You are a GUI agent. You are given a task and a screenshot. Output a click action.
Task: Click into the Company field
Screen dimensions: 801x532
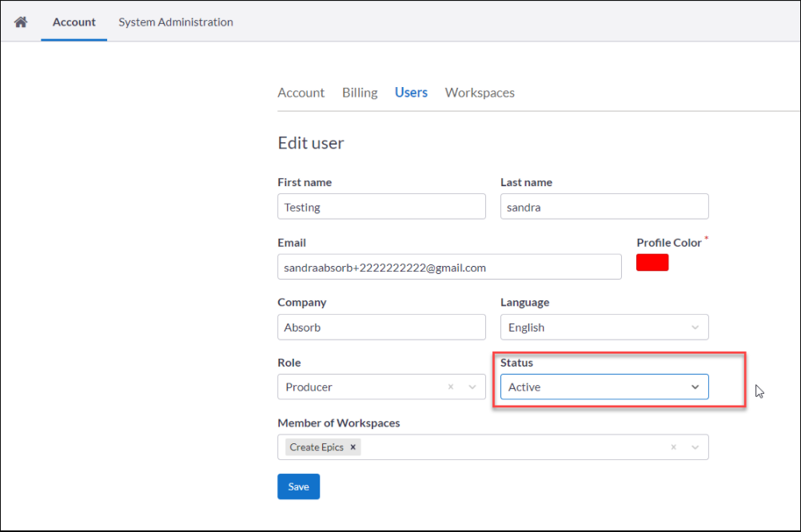381,328
